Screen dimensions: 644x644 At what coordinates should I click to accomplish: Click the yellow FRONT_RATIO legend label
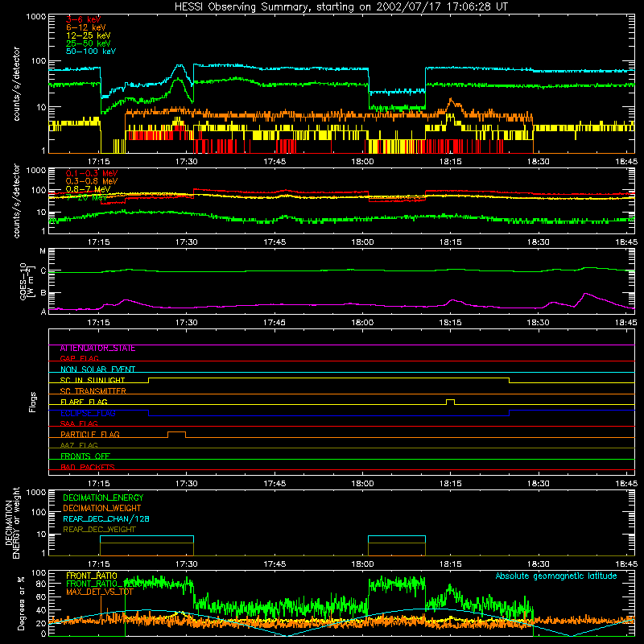[x=92, y=576]
